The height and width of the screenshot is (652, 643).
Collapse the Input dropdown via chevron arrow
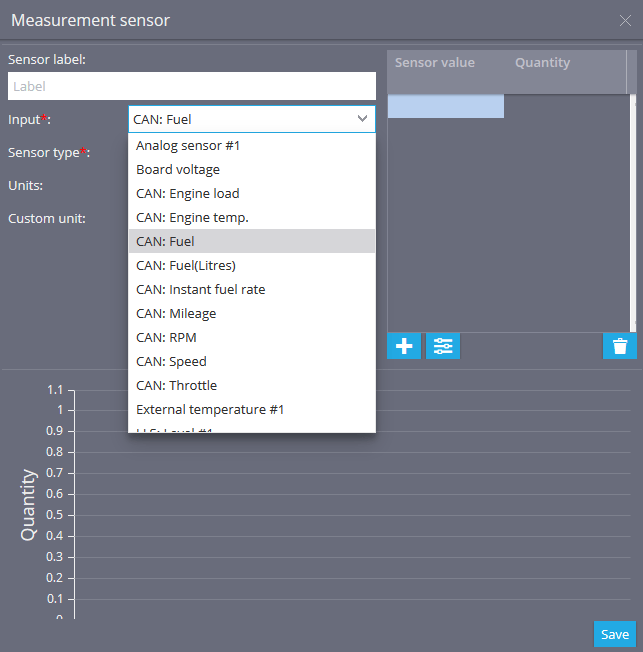coord(362,119)
